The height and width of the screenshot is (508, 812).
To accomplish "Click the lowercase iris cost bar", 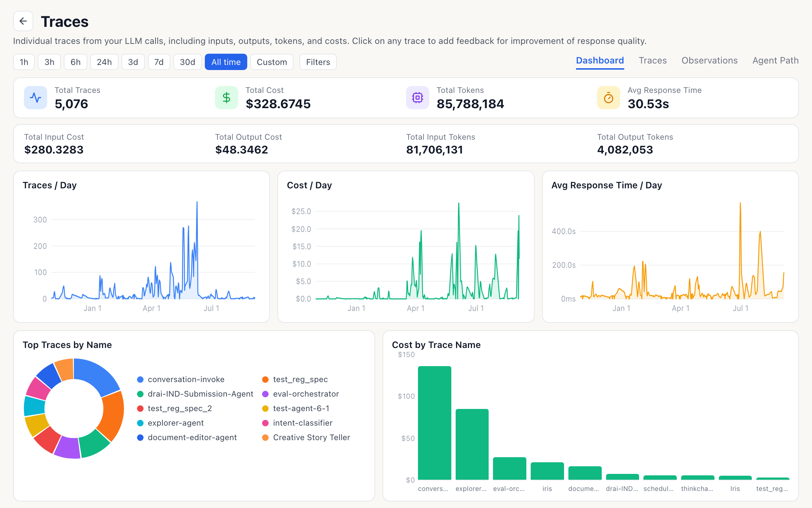I will pyautogui.click(x=547, y=471).
